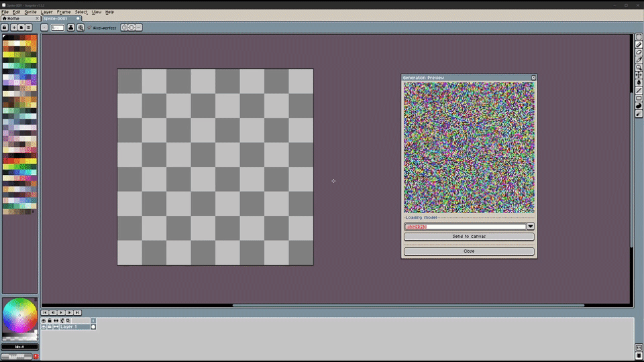Select the Rectangular Marquee tool
644x362 pixels.
coord(639,37)
